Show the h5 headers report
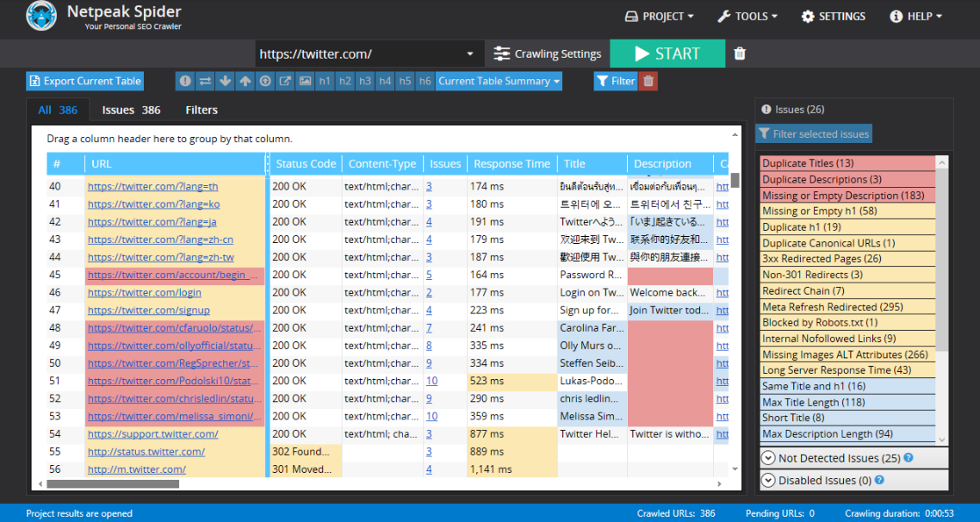 point(405,81)
